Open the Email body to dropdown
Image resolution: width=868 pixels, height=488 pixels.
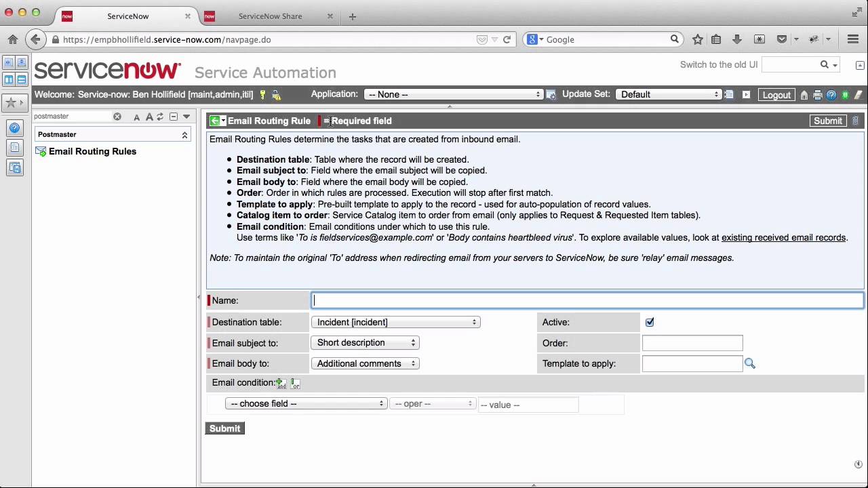click(x=366, y=364)
